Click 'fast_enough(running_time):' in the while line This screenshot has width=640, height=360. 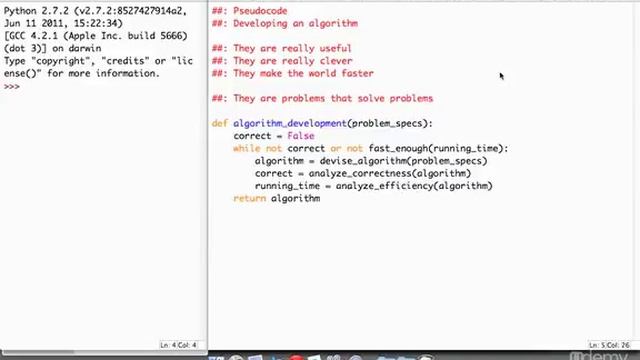click(x=438, y=149)
